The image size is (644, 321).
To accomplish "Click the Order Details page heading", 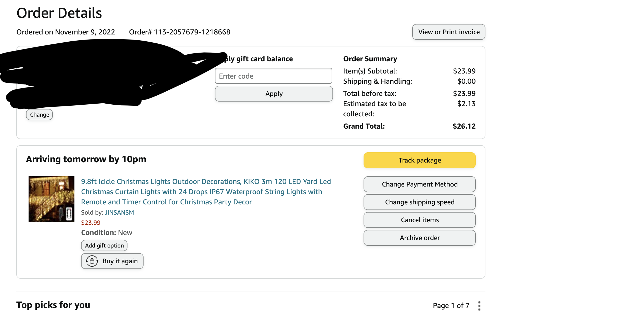I will click(59, 13).
